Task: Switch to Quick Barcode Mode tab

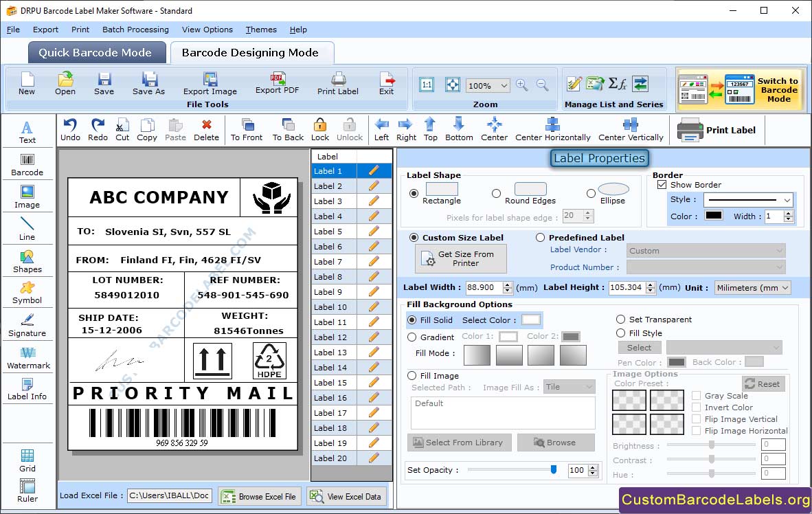Action: coord(96,52)
